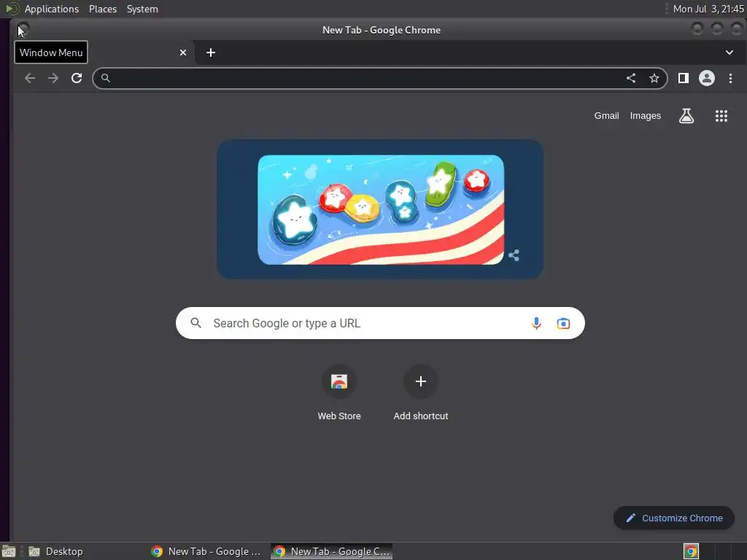Expand the tab search dropdown
Viewport: 747px width, 560px height.
[729, 52]
